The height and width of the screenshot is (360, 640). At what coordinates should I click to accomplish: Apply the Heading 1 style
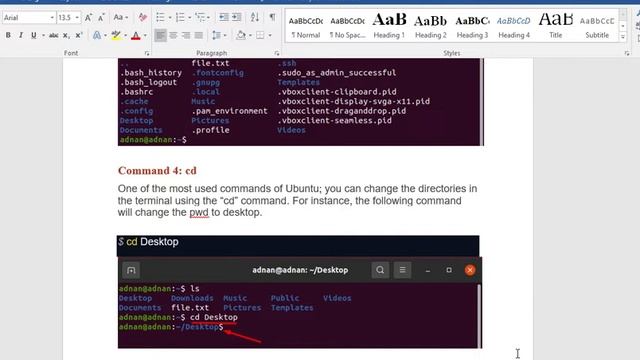point(389,27)
